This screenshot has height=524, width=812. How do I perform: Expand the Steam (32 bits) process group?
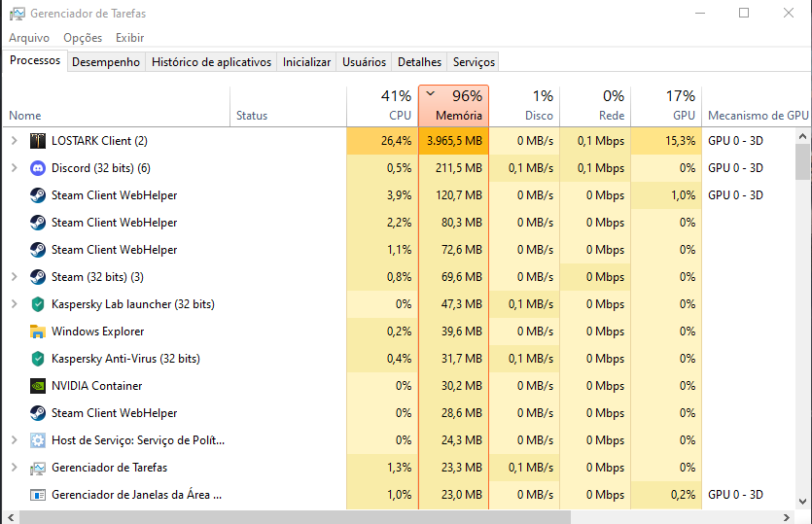click(x=15, y=276)
